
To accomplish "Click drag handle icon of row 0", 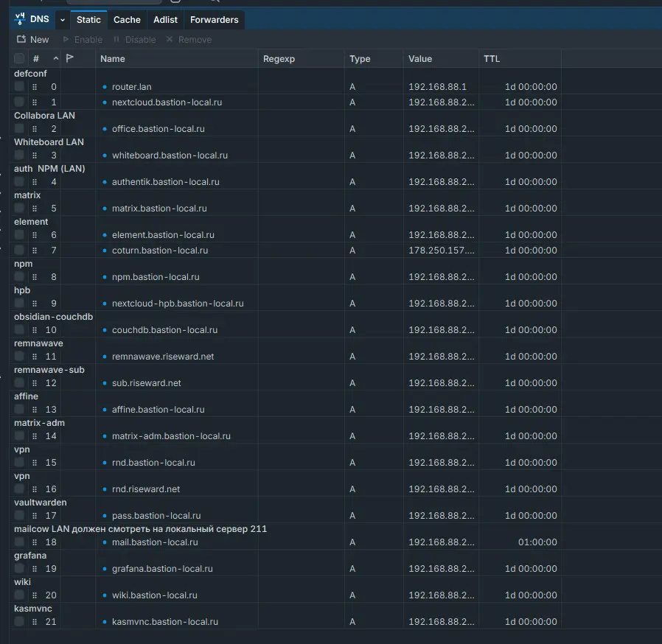I will pyautogui.click(x=35, y=87).
